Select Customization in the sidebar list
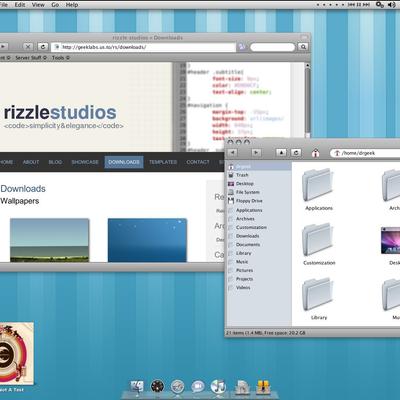The height and width of the screenshot is (400, 400). [251, 227]
